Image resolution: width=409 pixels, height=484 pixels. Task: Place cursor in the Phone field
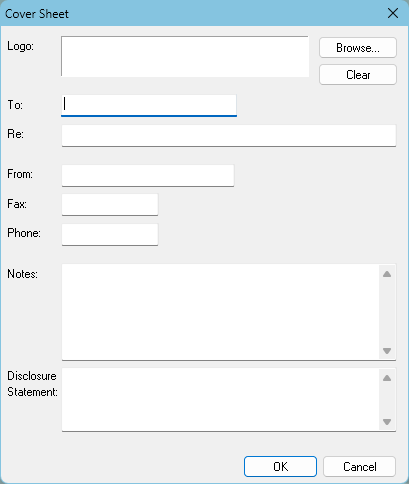pos(110,234)
